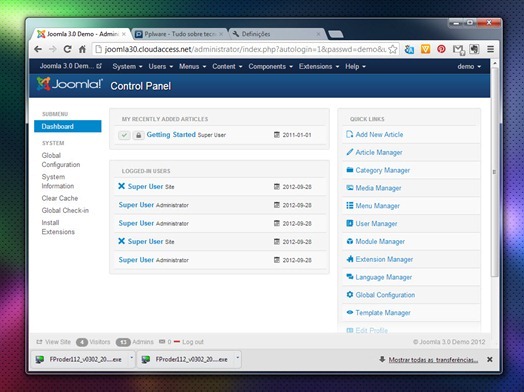Click the Joomla! logo

pos(70,84)
